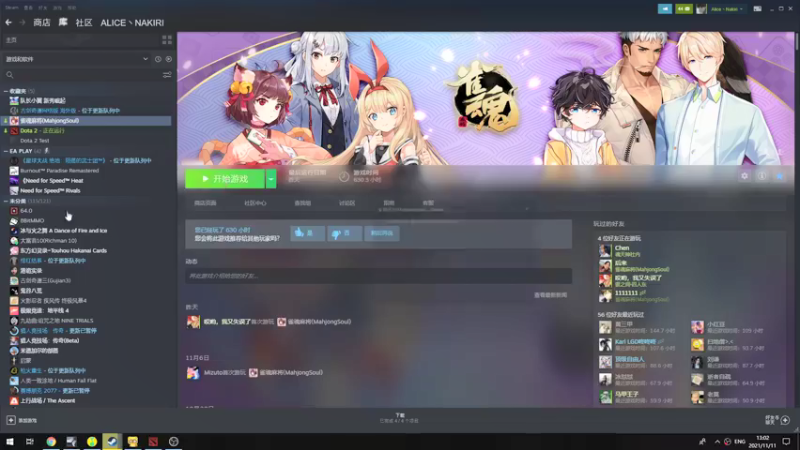Start the game with the green play button
This screenshot has height=450, width=800.
click(x=225, y=179)
